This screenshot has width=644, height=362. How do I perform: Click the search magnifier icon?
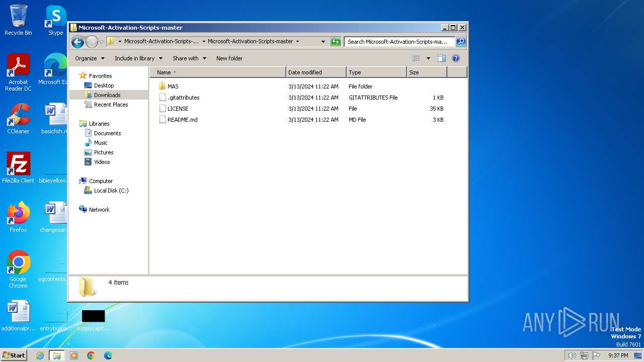461,42
